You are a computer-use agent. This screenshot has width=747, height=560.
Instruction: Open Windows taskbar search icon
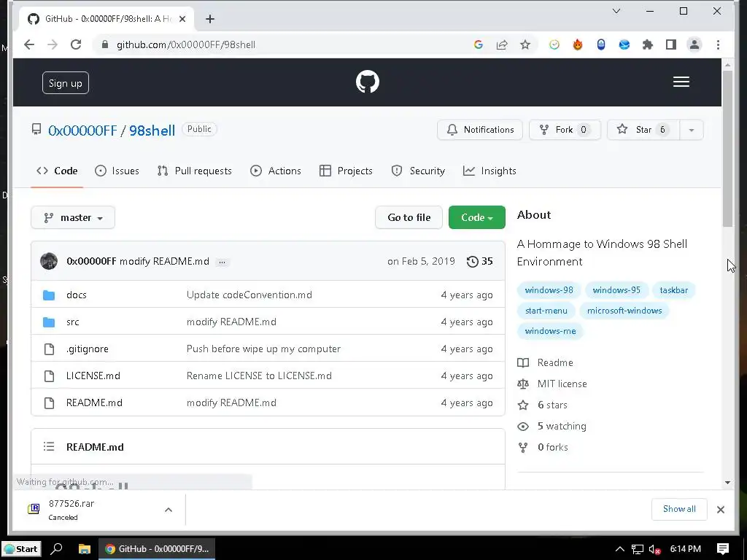[56, 548]
